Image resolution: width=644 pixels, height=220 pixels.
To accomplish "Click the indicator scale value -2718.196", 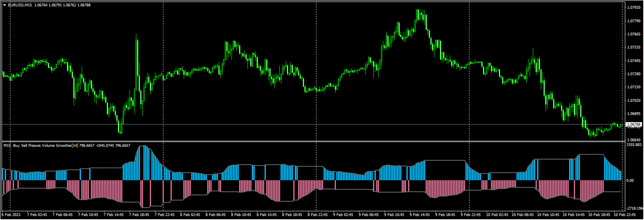I will point(634,208).
